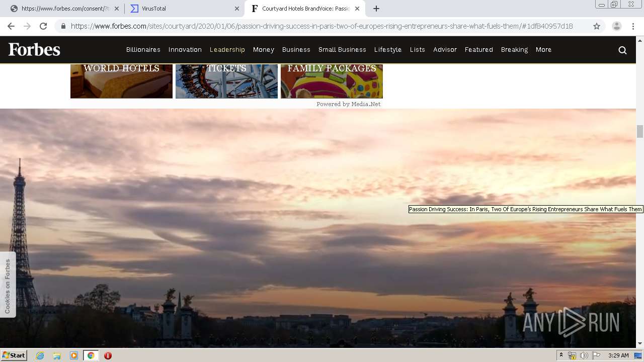Switch to the Forbes consent tab
The width and height of the screenshot is (644, 362).
(64, 9)
